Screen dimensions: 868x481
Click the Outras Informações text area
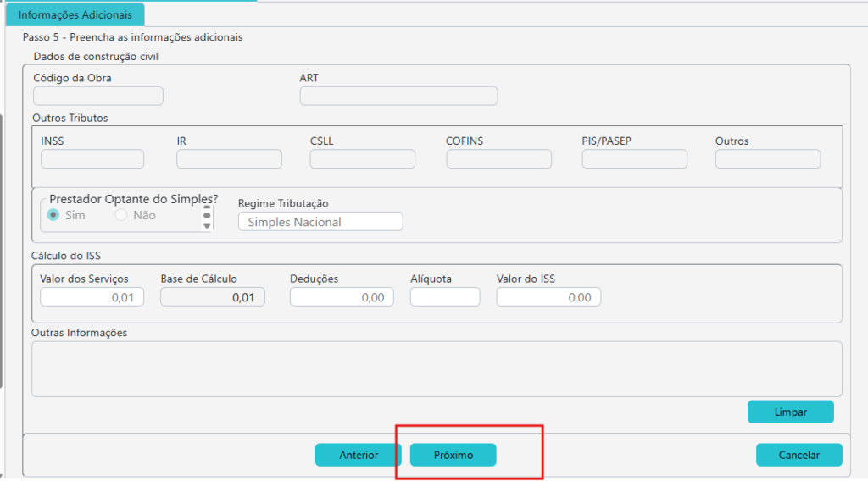pyautogui.click(x=437, y=369)
